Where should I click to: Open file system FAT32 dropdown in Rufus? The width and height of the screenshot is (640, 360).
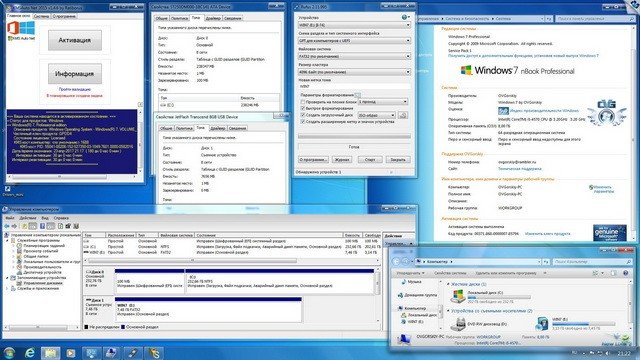tap(354, 56)
